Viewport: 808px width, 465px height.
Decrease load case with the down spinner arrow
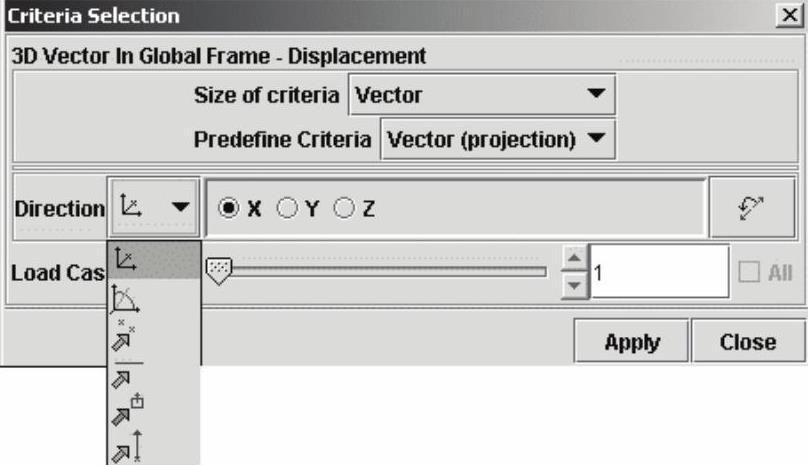tap(573, 285)
